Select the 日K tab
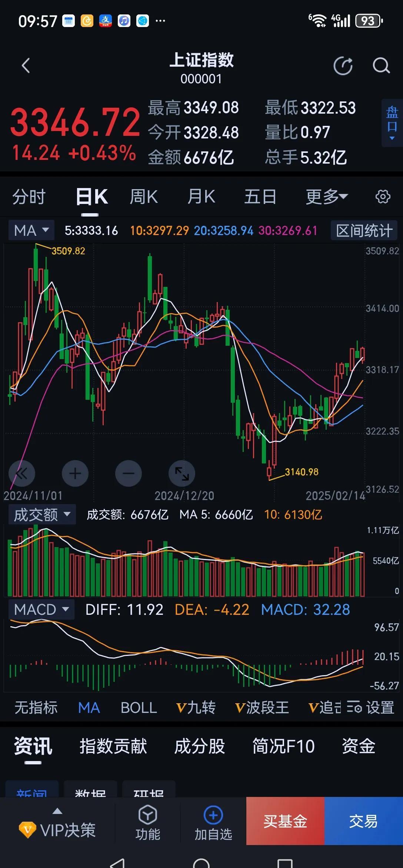This screenshot has height=868, width=403. tap(91, 197)
